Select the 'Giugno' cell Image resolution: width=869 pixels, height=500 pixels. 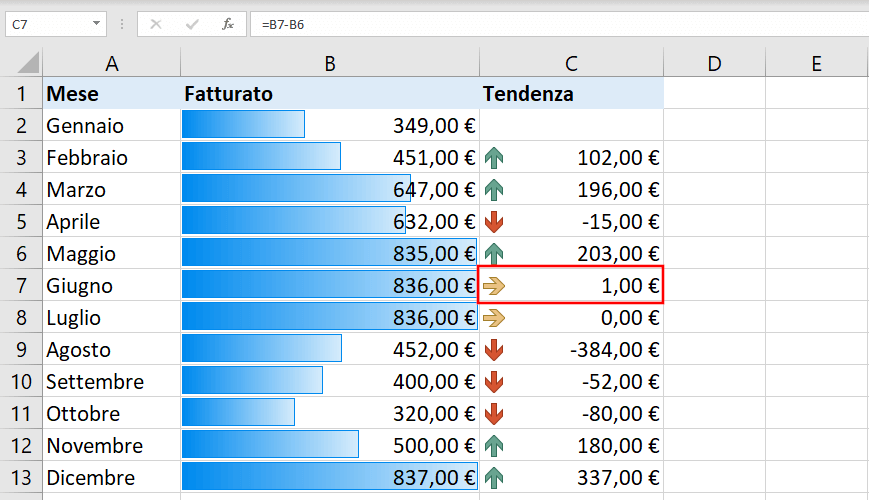point(111,285)
